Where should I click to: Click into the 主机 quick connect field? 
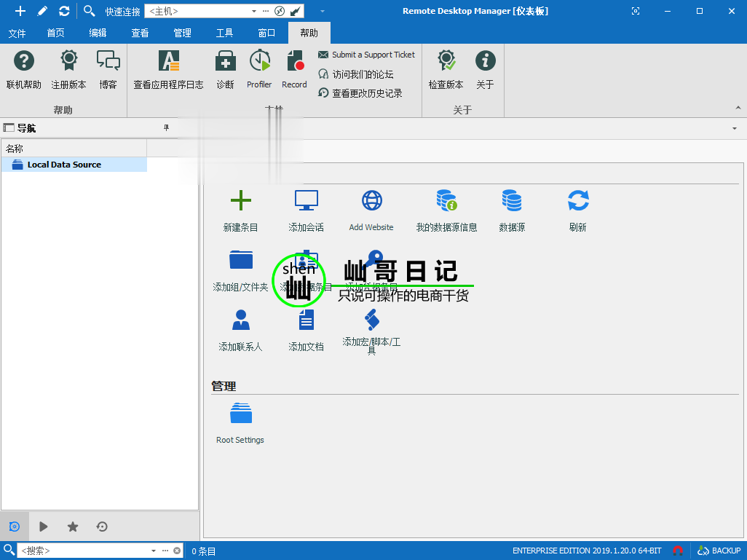[197, 11]
